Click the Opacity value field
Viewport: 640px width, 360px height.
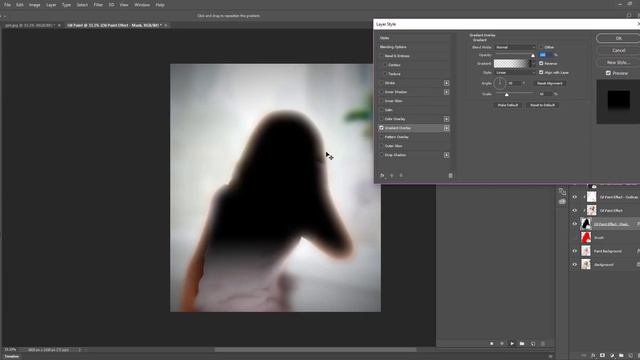(545, 55)
